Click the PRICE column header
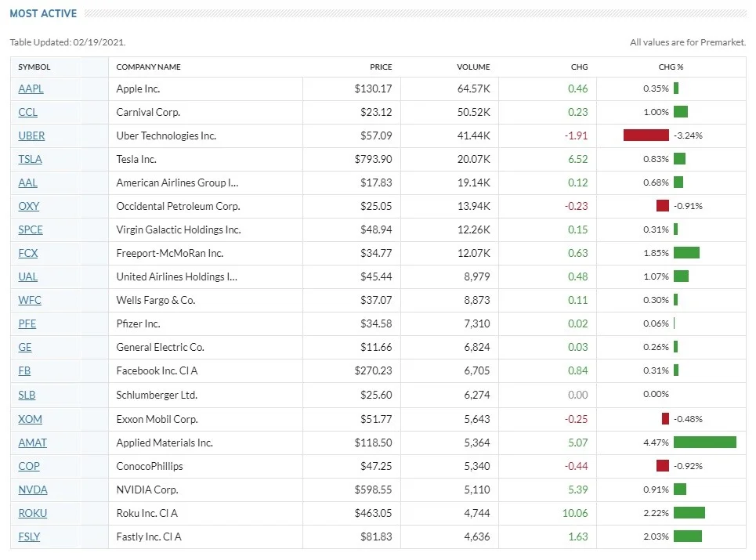 pyautogui.click(x=381, y=67)
